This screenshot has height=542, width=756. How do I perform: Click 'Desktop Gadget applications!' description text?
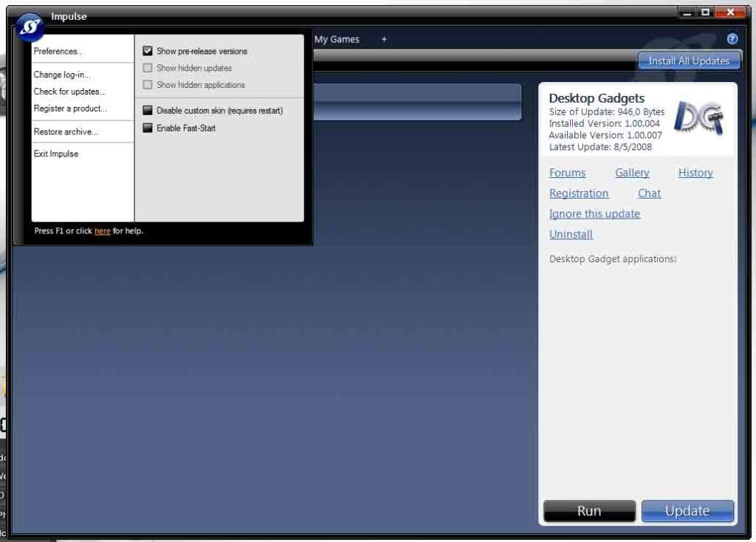tap(613, 259)
